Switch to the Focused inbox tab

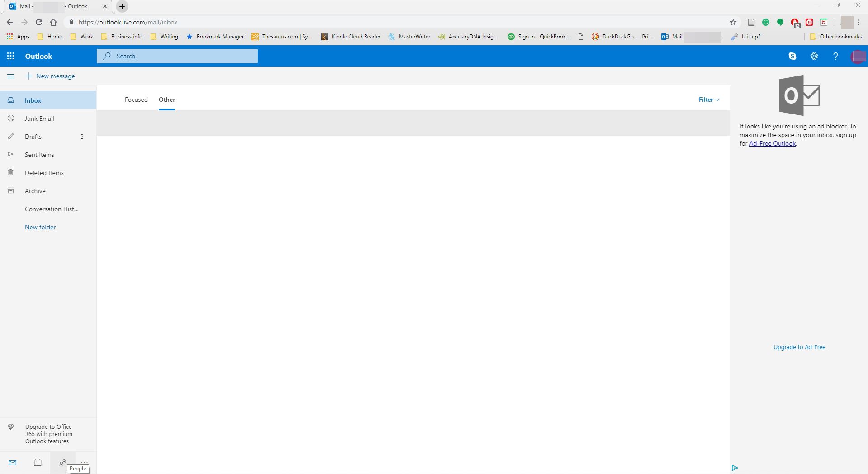[136, 100]
